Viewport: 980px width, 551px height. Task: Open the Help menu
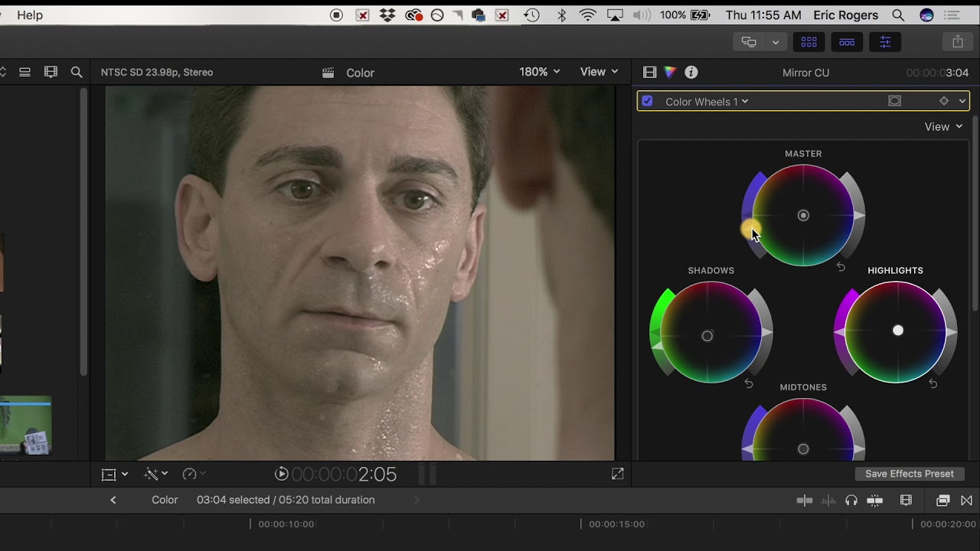click(x=30, y=15)
